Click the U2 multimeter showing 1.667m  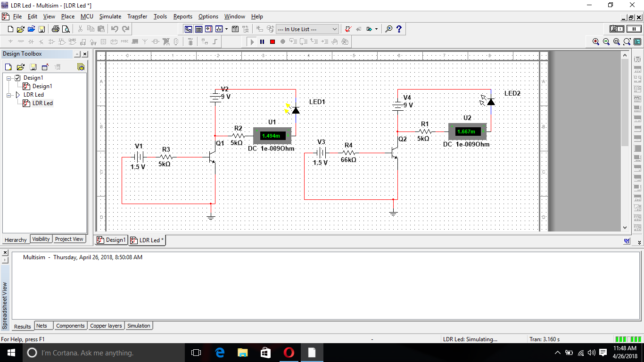pos(467,131)
